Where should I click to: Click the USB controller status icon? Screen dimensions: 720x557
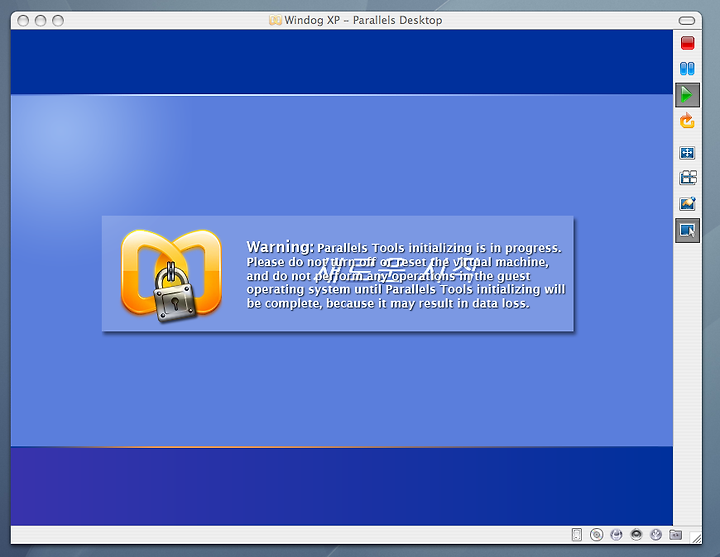(x=656, y=534)
